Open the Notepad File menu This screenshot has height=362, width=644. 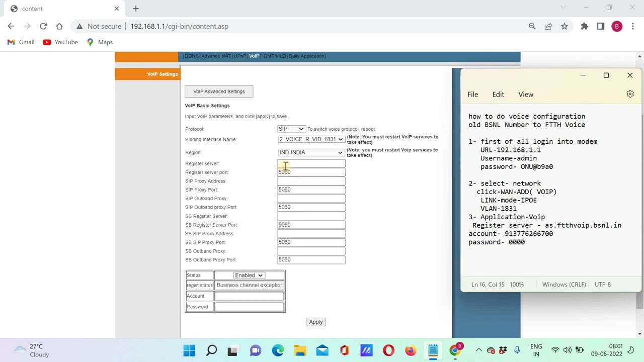(x=473, y=94)
